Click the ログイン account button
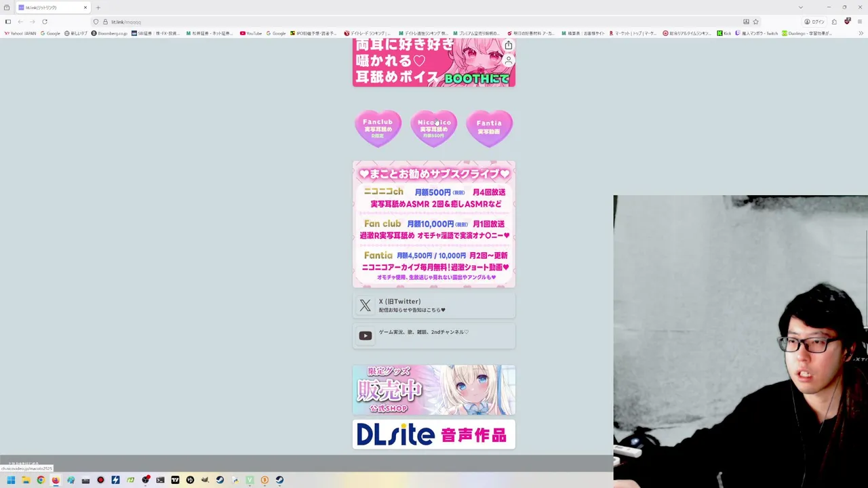Image resolution: width=868 pixels, height=488 pixels. coord(814,22)
